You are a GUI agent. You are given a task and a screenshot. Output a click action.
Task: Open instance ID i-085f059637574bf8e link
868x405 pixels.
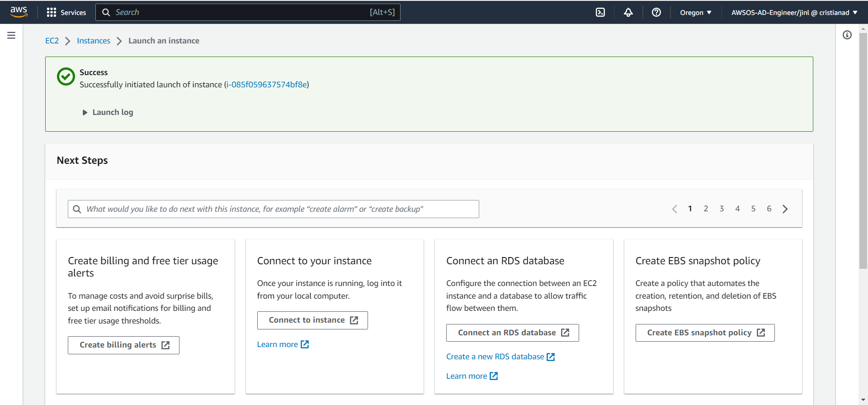tap(267, 85)
